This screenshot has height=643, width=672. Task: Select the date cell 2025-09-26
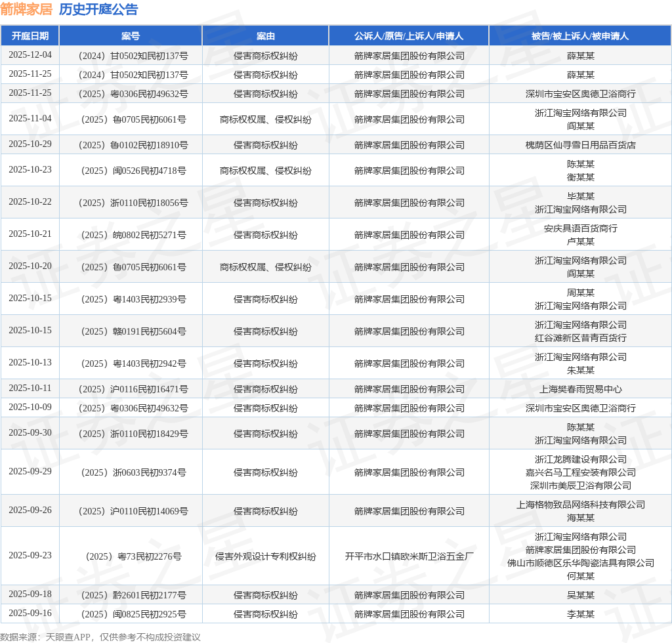(30, 510)
